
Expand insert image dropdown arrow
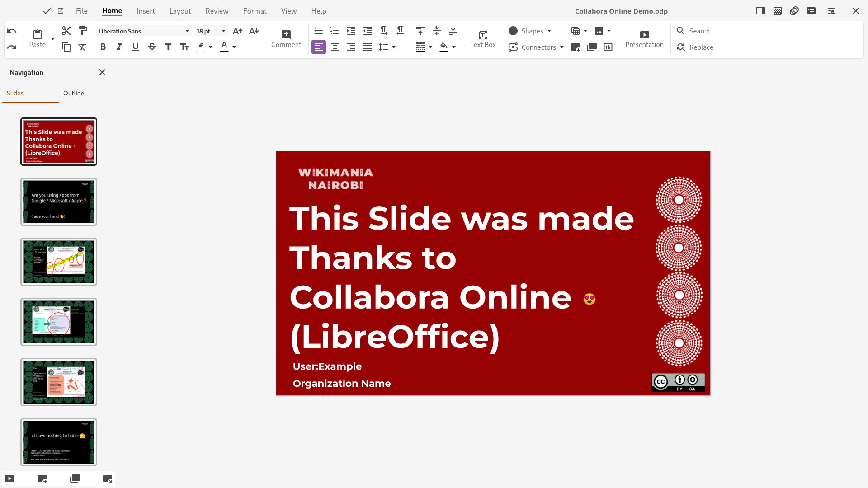point(609,31)
